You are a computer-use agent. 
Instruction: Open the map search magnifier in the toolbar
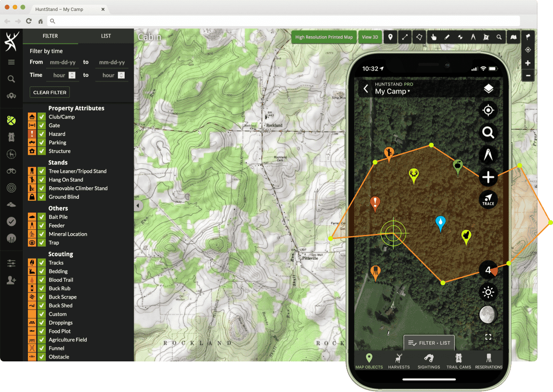tap(499, 37)
